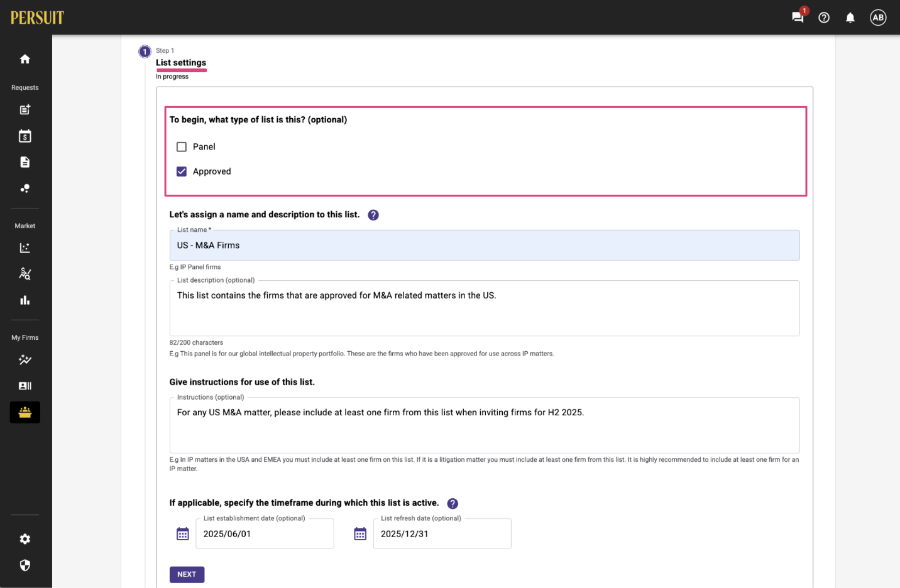Open the rate review calendar-dollar icon

25,136
